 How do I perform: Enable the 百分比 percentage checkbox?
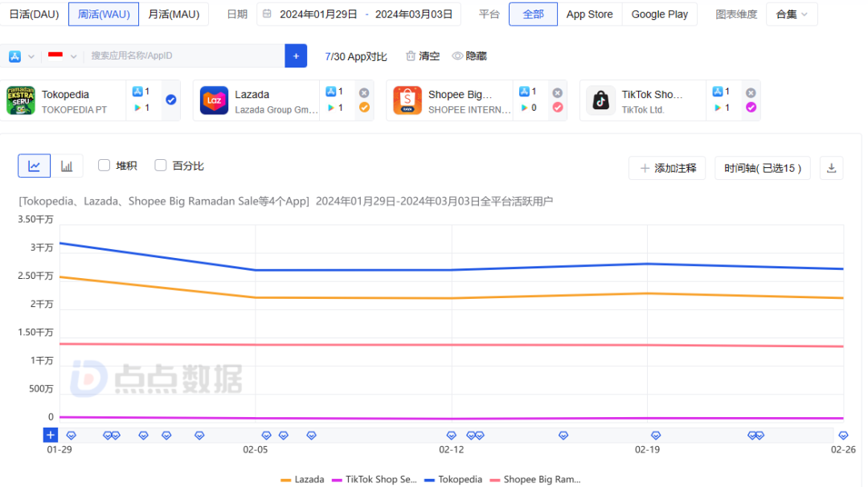click(161, 166)
